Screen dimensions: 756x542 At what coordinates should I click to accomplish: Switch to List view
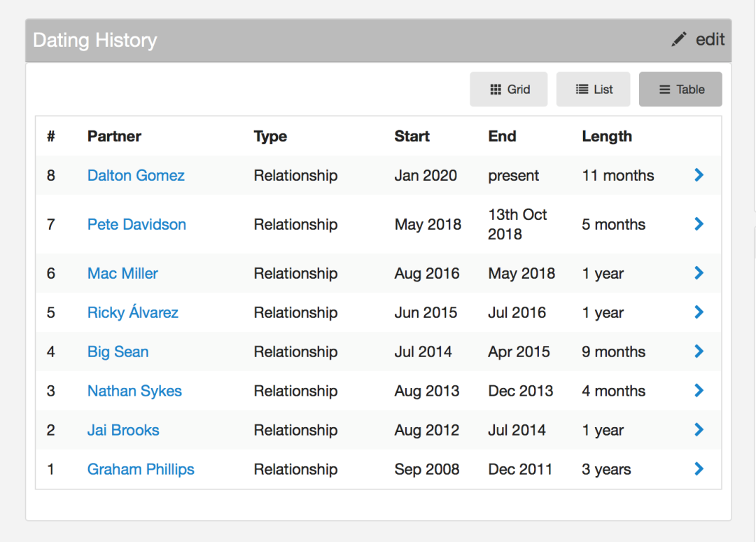[593, 89]
